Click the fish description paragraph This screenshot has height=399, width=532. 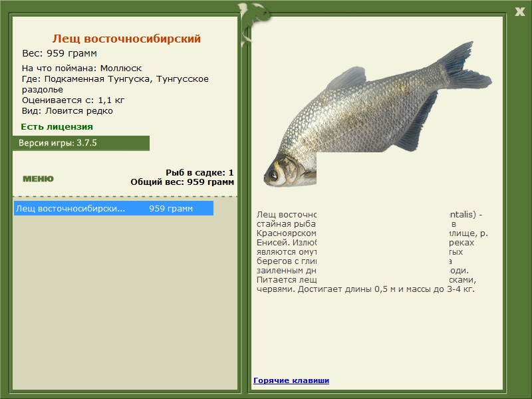point(372,252)
